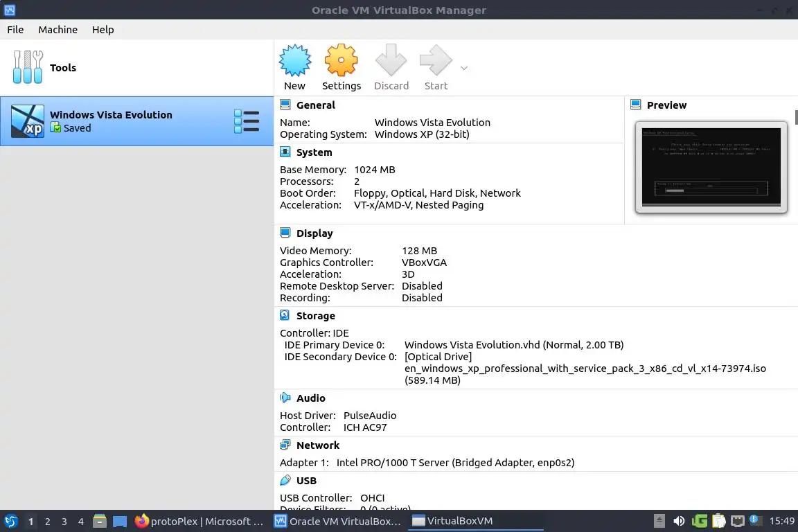This screenshot has height=532, width=798.
Task: Click the New virtual machine icon
Action: pos(294,60)
